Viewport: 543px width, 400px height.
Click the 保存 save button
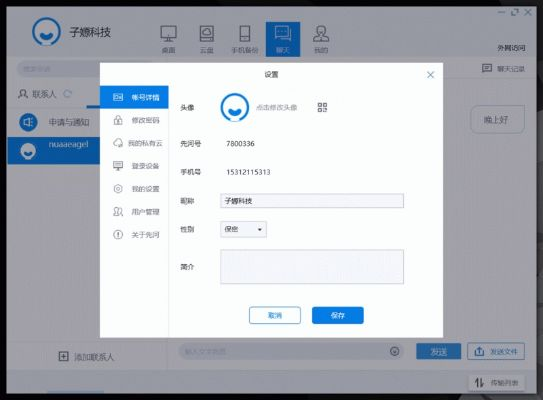click(x=338, y=315)
